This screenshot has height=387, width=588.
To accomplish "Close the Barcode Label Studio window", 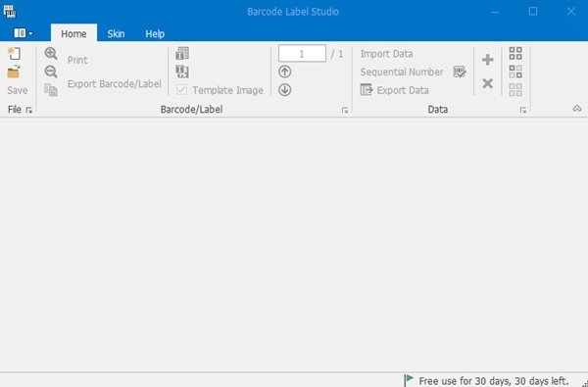I will pyautogui.click(x=571, y=12).
